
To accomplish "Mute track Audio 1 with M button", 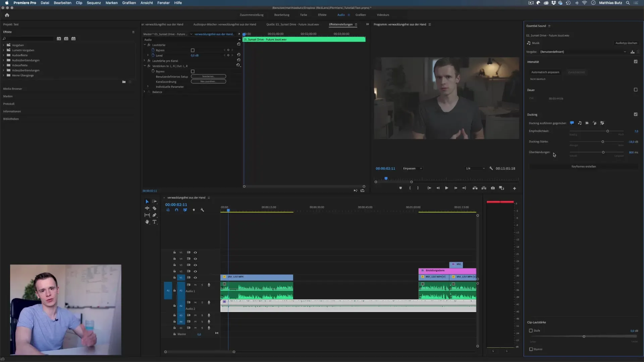I will [195, 285].
